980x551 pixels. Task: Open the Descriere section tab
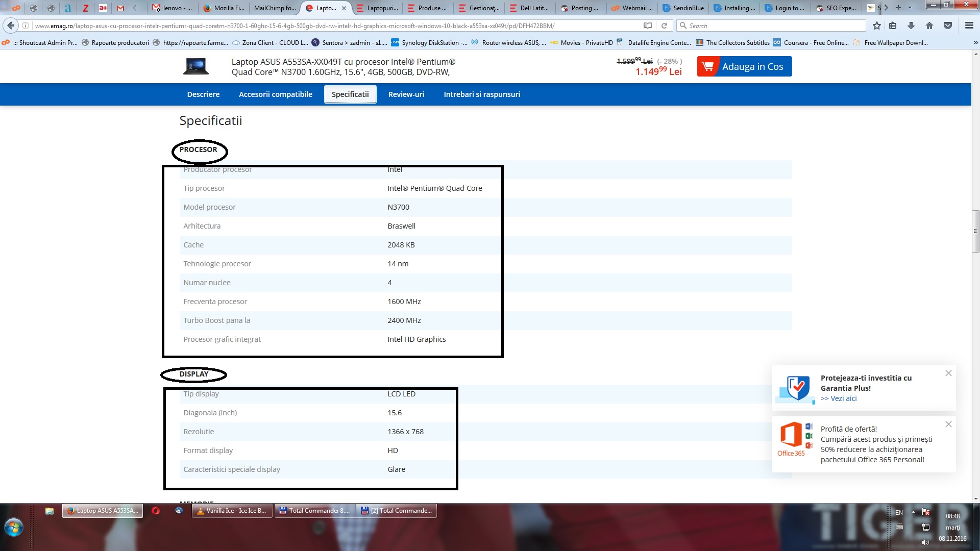tap(203, 94)
